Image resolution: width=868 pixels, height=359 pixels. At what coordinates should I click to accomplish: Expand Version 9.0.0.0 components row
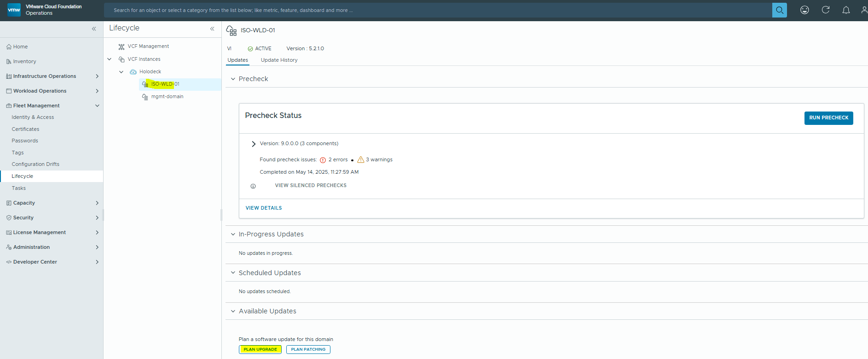(254, 144)
